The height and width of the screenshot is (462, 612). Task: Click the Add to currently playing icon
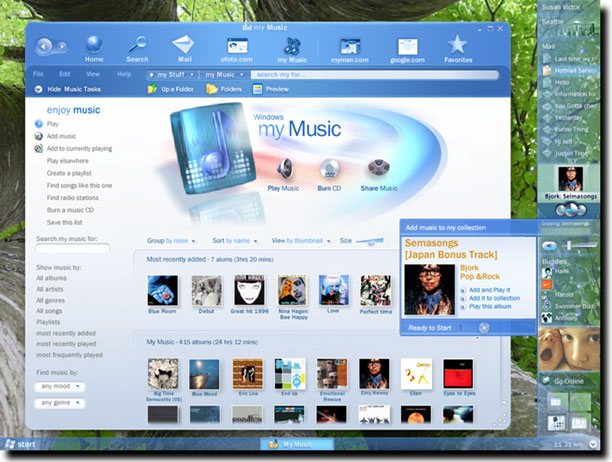click(39, 148)
